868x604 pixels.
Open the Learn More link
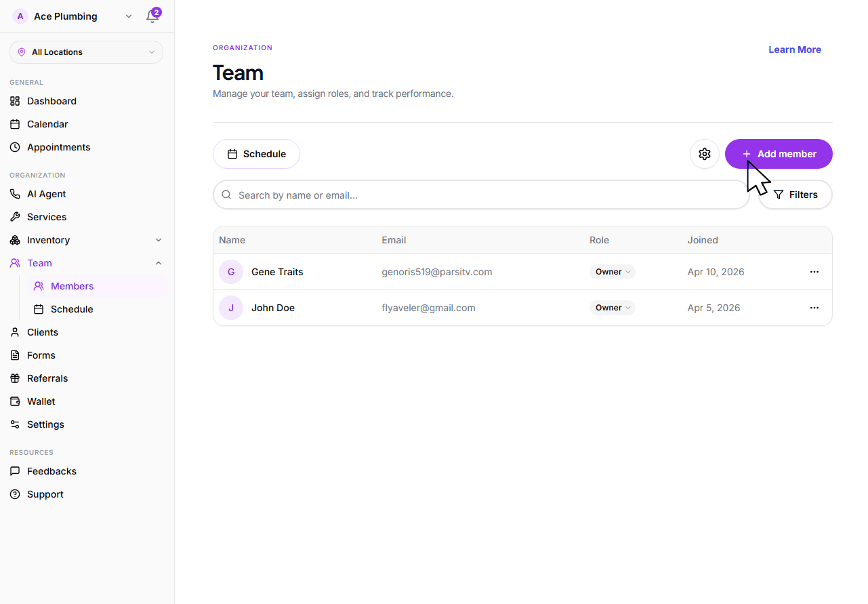[795, 49]
